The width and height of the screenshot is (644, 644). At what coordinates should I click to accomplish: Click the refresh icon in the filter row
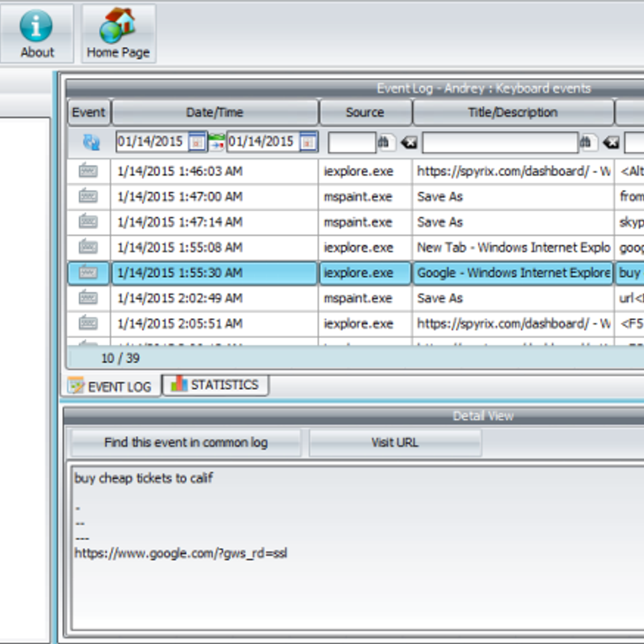pyautogui.click(x=90, y=142)
